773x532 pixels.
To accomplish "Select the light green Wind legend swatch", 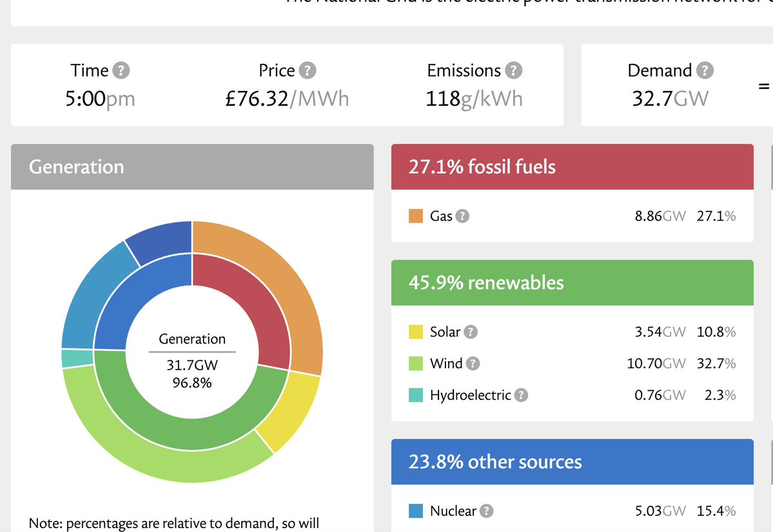I will point(416,364).
